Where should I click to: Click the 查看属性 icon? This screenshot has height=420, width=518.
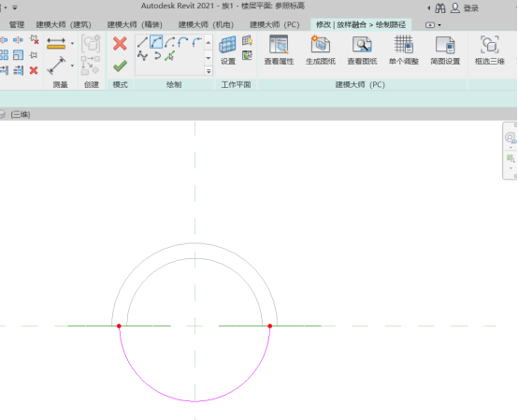(279, 44)
